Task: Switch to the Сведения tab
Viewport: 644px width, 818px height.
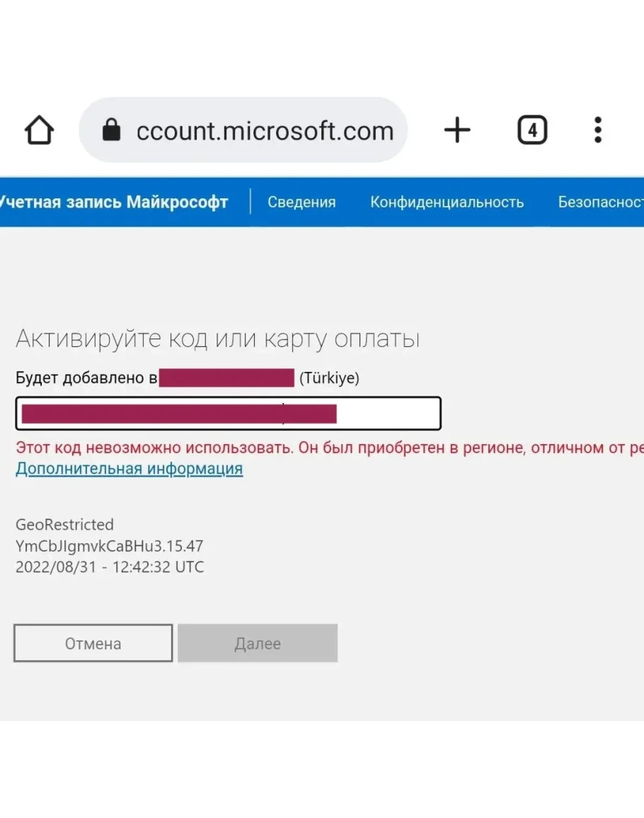Action: pos(301,203)
